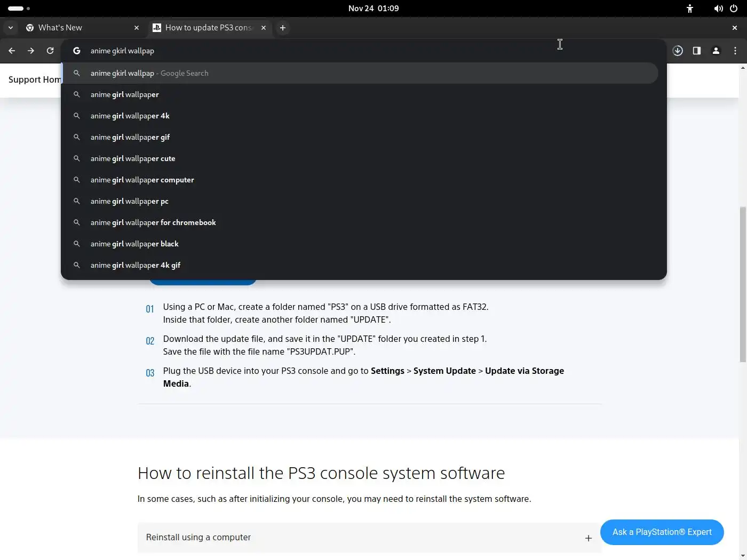This screenshot has width=747, height=560.
Task: Open the downloads icon in toolbar
Action: (x=678, y=51)
